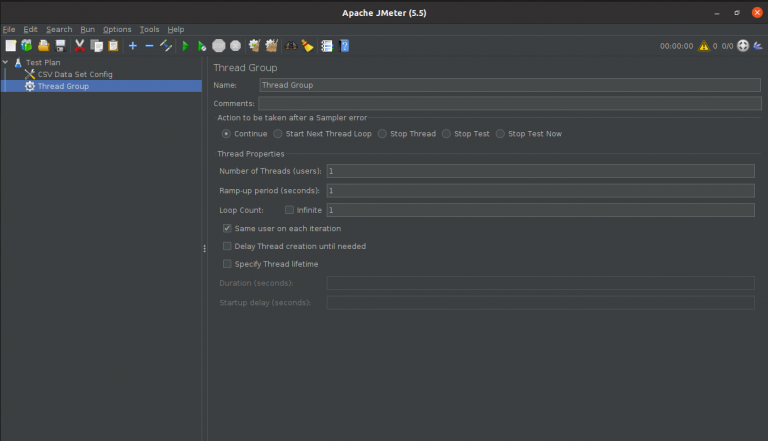The height and width of the screenshot is (441, 768).
Task: Start the test with green play icon
Action: click(185, 46)
